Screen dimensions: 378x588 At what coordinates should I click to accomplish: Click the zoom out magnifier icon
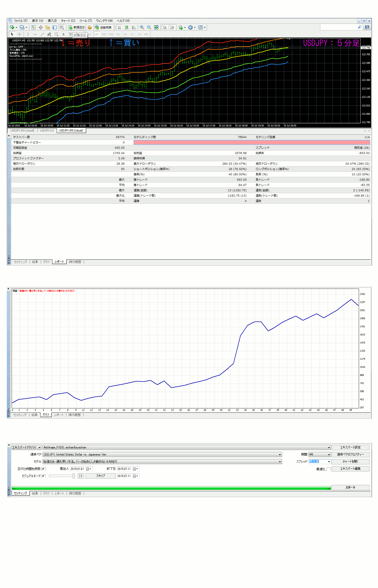[x=149, y=27]
